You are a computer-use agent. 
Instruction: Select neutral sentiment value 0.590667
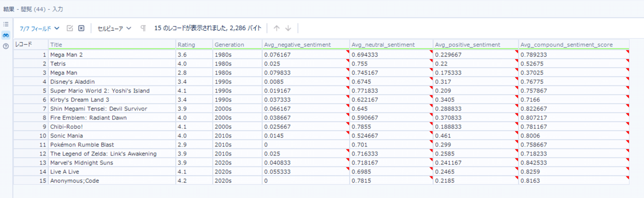click(392, 118)
